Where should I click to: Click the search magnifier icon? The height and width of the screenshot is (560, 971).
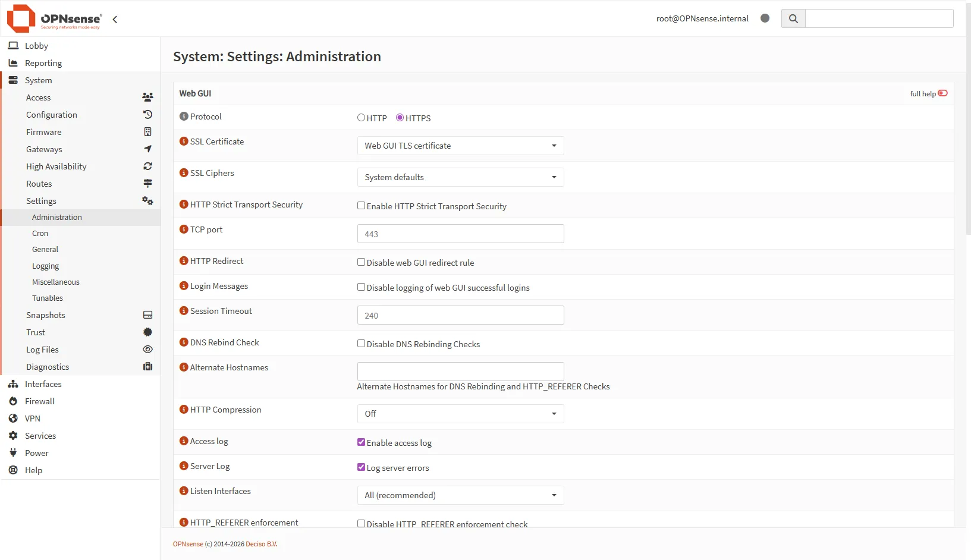pos(793,18)
